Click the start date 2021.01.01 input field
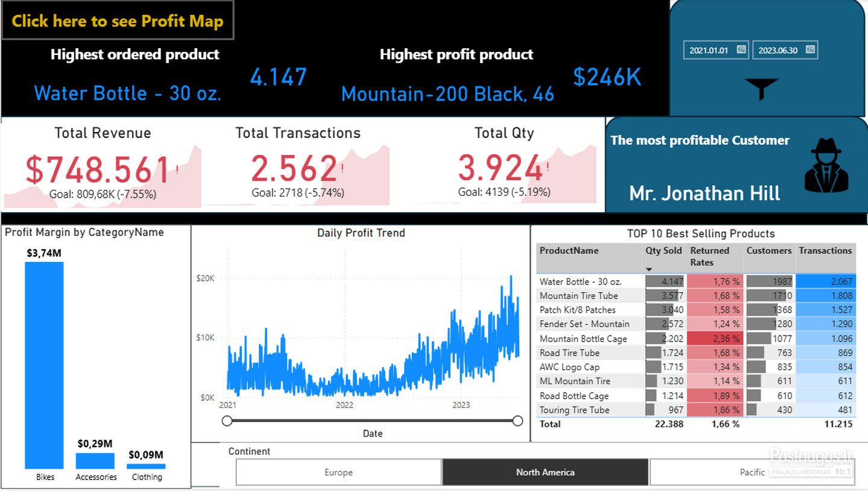Screen dimensions: 868x491 point(709,50)
